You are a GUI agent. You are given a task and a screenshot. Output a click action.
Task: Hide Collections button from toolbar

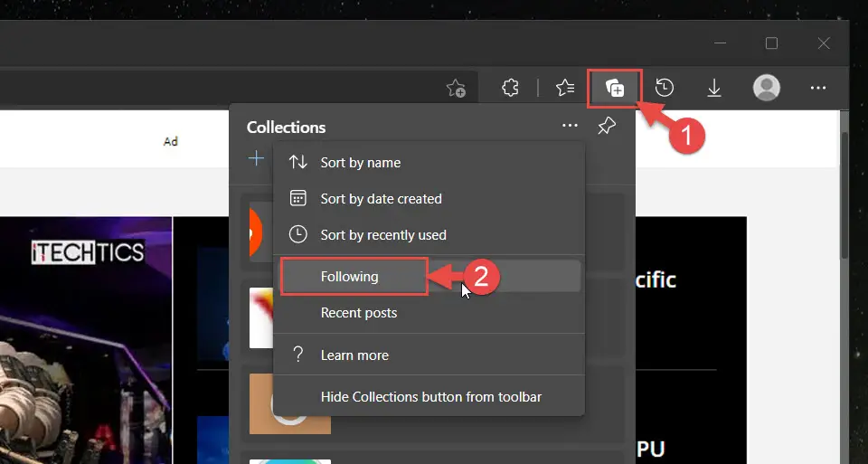click(x=429, y=397)
